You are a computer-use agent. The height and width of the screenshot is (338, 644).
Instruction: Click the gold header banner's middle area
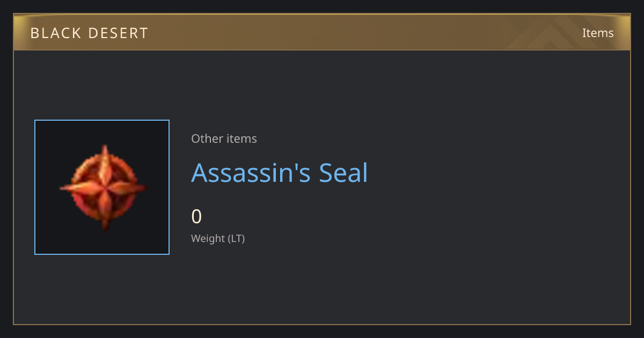(x=322, y=32)
